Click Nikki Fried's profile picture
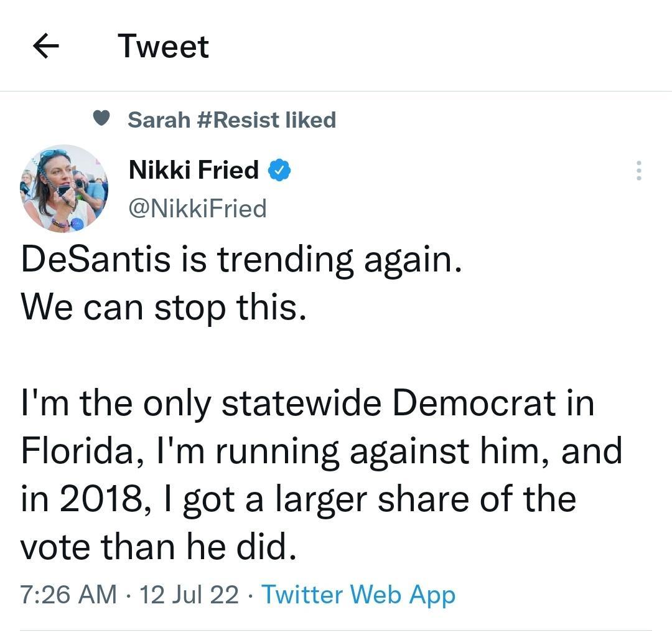This screenshot has height=632, width=672. tap(63, 190)
